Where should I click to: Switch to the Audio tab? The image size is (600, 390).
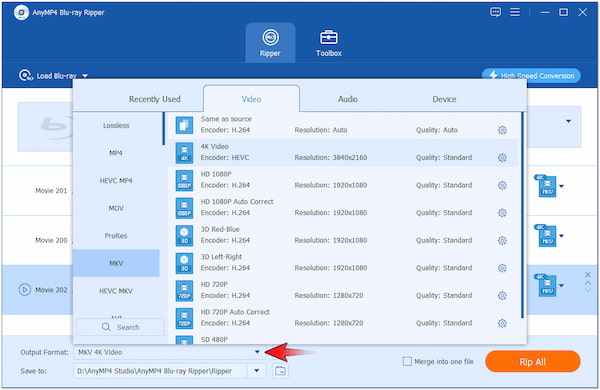347,99
